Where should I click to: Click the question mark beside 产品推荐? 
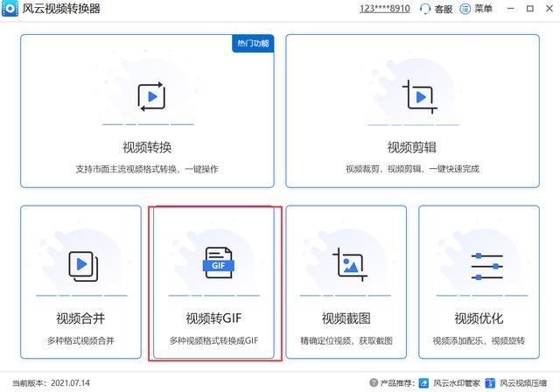(x=374, y=382)
